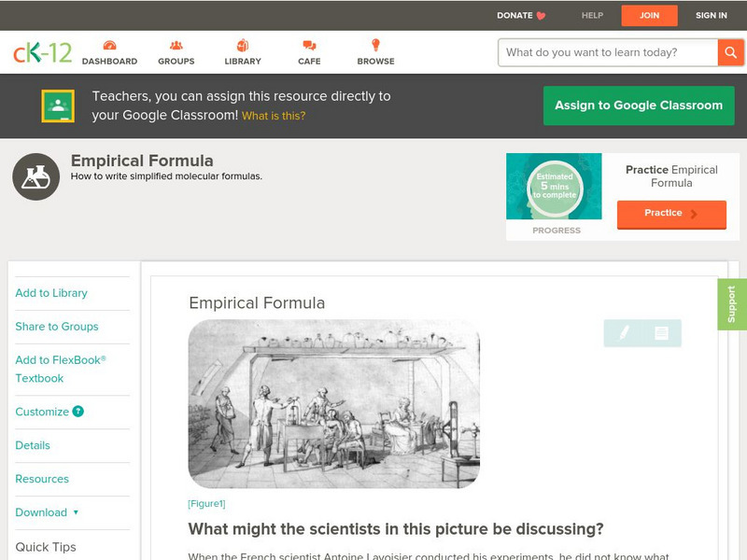The image size is (747, 560).
Task: Click the orange search magnifier button
Action: 731,52
